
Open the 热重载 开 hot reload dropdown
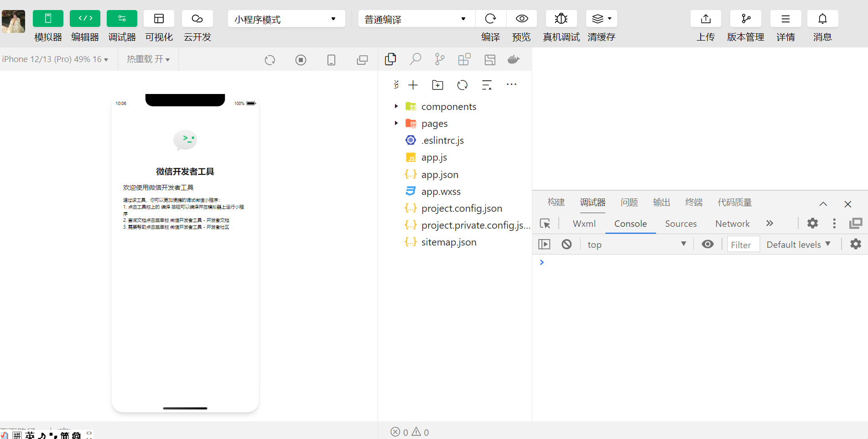tap(148, 59)
